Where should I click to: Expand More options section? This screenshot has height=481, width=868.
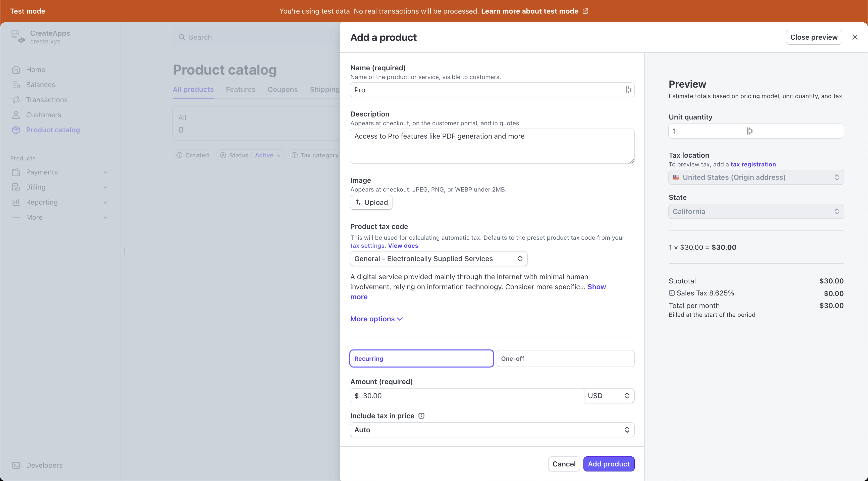376,319
